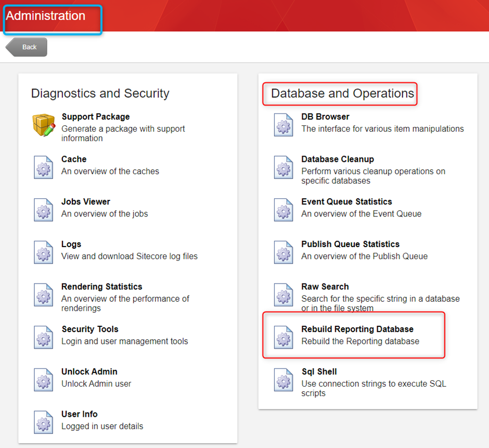Open the Logs link
Image resolution: width=489 pixels, height=448 pixels.
(x=71, y=244)
